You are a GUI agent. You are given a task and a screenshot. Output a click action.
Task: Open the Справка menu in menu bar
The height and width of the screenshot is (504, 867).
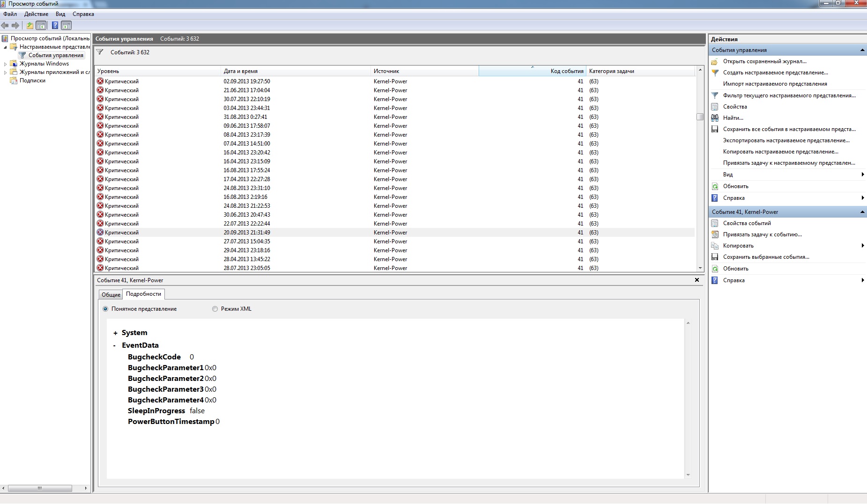[83, 14]
